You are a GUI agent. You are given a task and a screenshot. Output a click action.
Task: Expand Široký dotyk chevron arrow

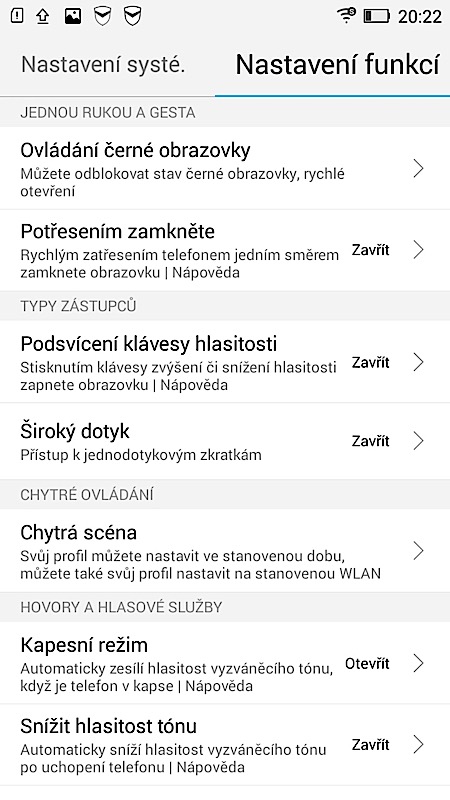418,441
